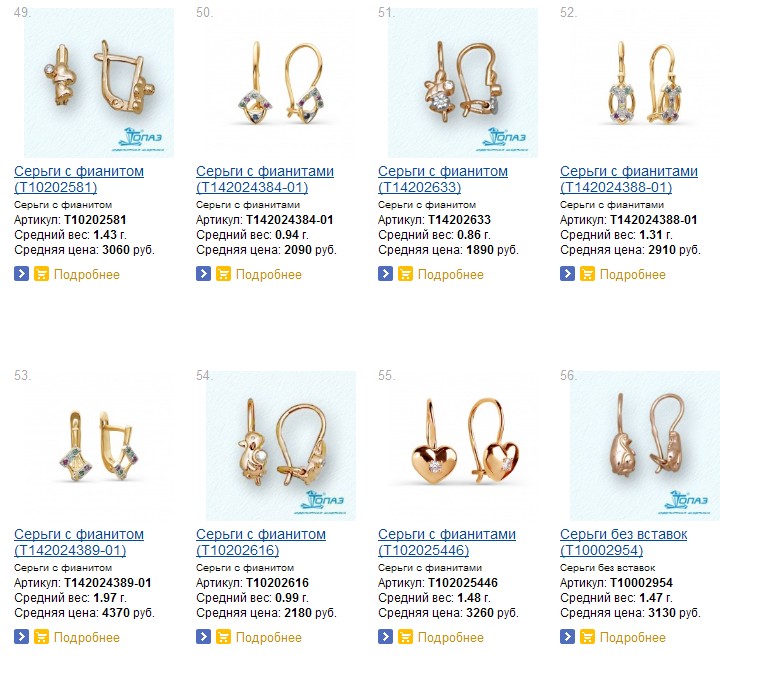This screenshot has height=686, width=769.
Task: Click the cart icon under item T10202581
Action: [x=41, y=274]
